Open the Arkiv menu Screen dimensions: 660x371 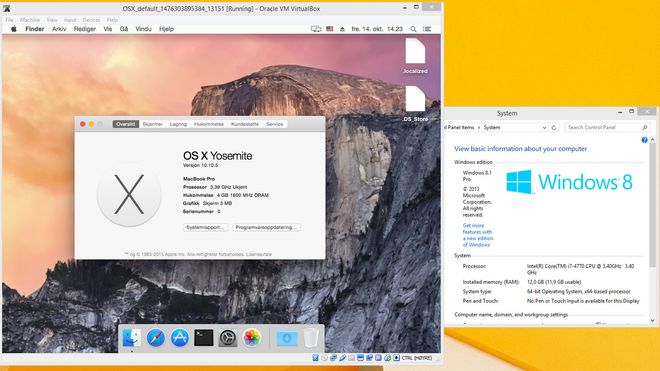[x=59, y=29]
